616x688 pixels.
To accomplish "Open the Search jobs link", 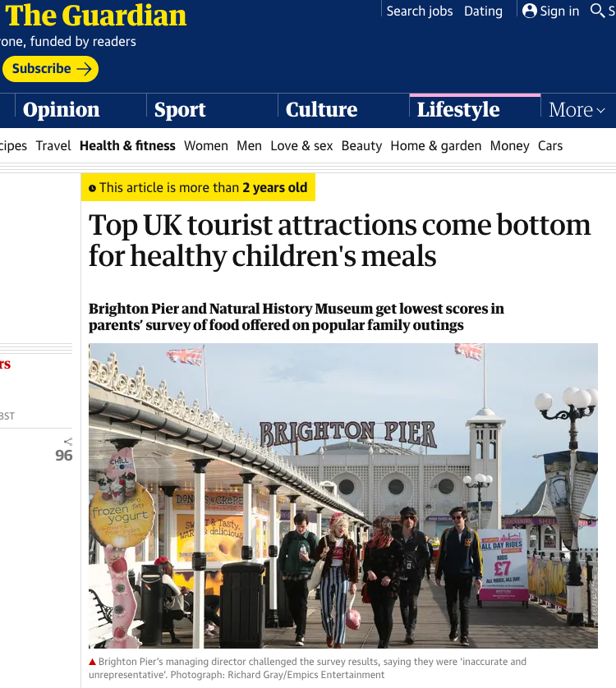I will (420, 11).
